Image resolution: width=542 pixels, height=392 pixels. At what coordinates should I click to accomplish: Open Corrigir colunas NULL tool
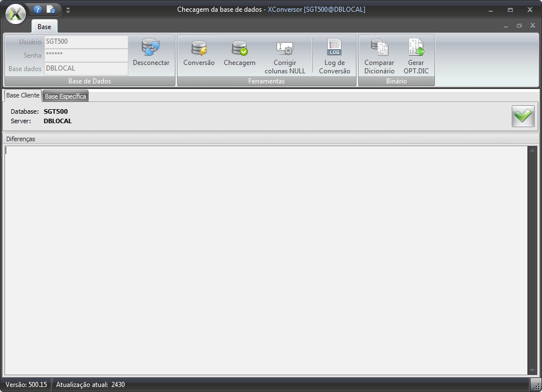click(x=285, y=57)
